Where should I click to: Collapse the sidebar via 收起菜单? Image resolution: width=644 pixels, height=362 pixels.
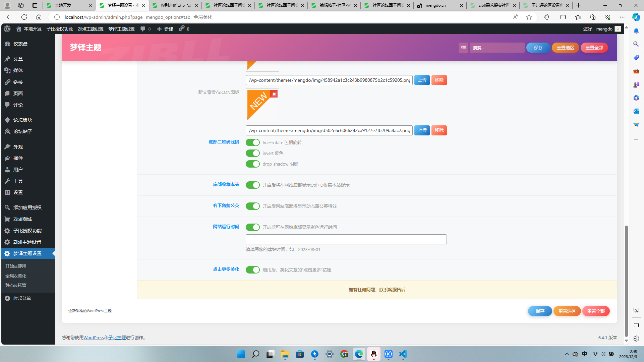click(22, 298)
